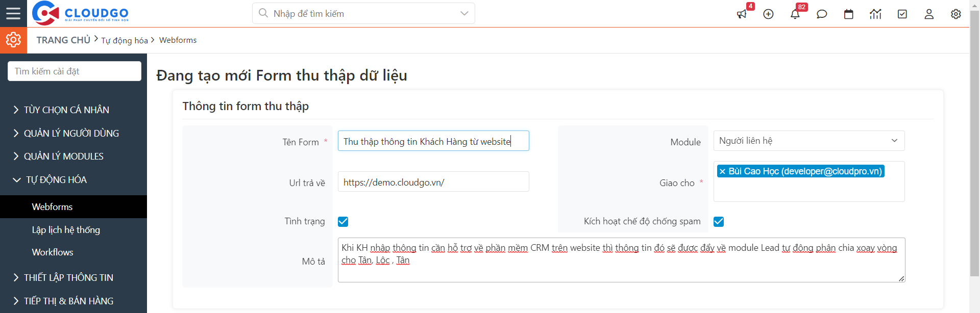Remove Bùi Cao Học from Giao cho
Screen dimensions: 980x313
tap(722, 172)
